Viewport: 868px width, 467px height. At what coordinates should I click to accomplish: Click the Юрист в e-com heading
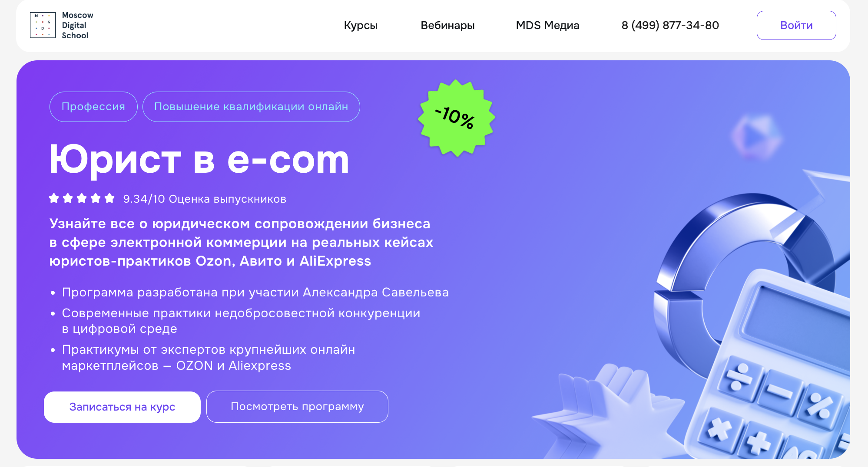pos(199,160)
